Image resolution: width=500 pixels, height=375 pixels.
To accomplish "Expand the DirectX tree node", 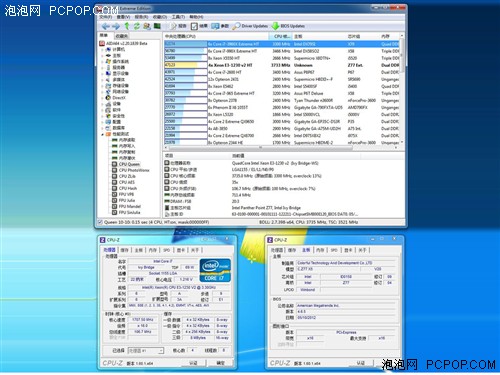I will [102, 98].
